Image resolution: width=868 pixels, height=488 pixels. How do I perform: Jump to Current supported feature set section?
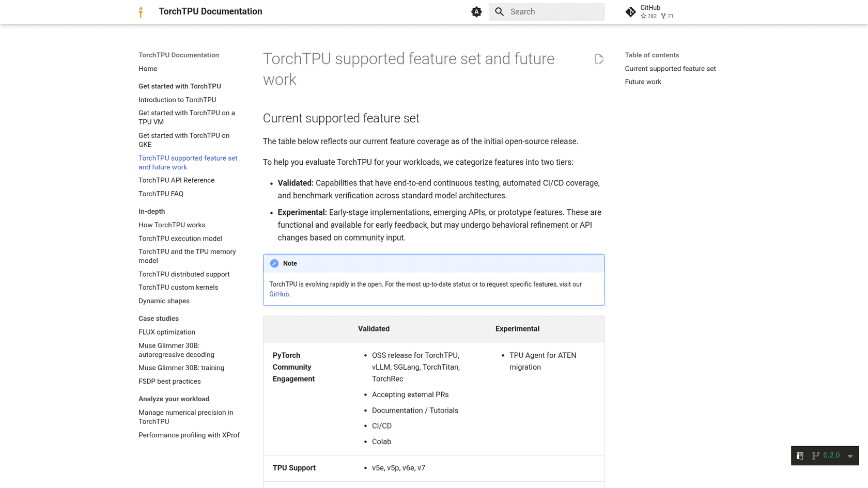(x=670, y=69)
